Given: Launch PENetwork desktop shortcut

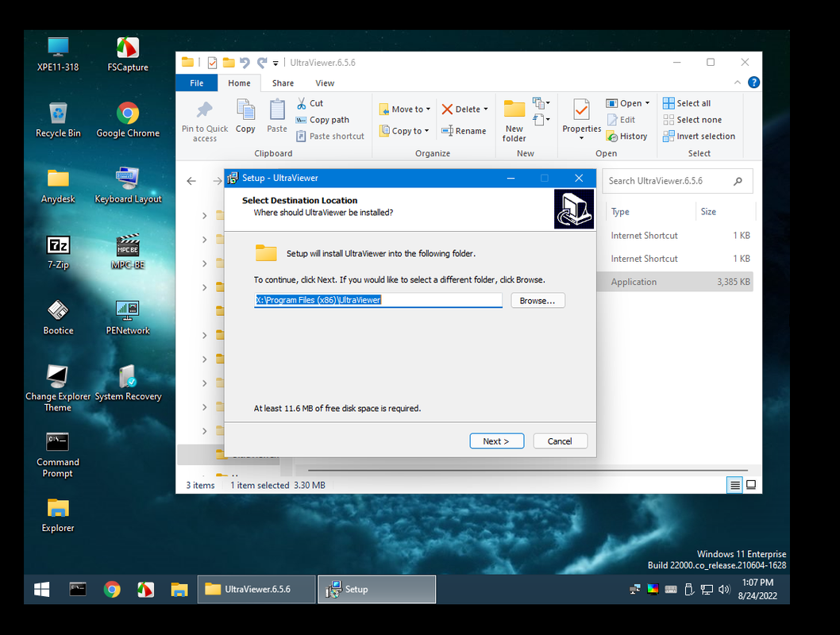Looking at the screenshot, I should coord(128,317).
